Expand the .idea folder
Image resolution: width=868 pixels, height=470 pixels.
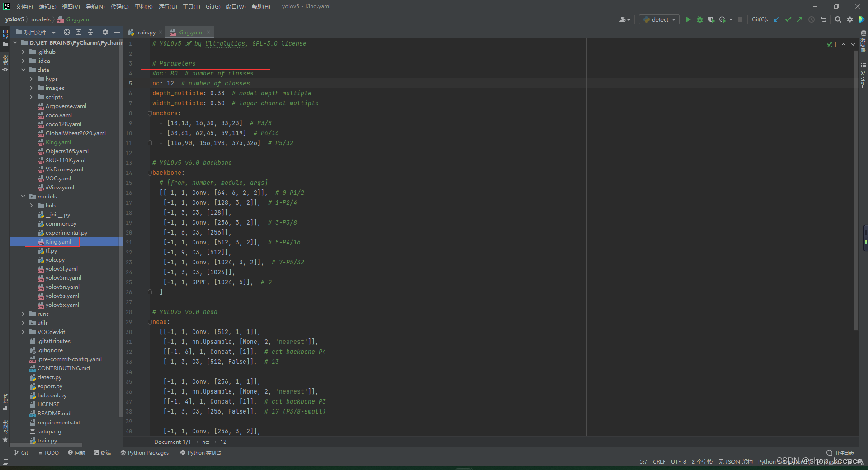coord(23,61)
